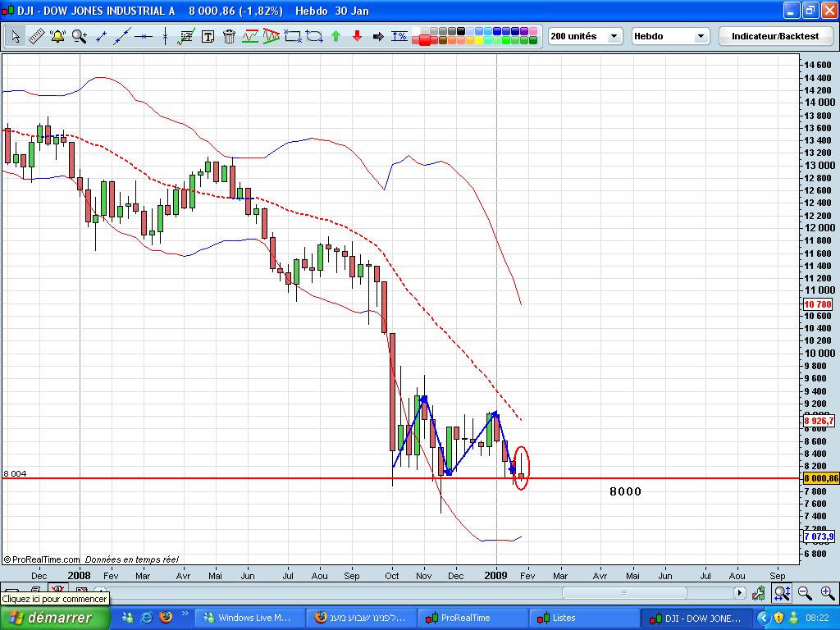Switch to Firefox taskbar window
The width and height of the screenshot is (840, 630).
361,618
